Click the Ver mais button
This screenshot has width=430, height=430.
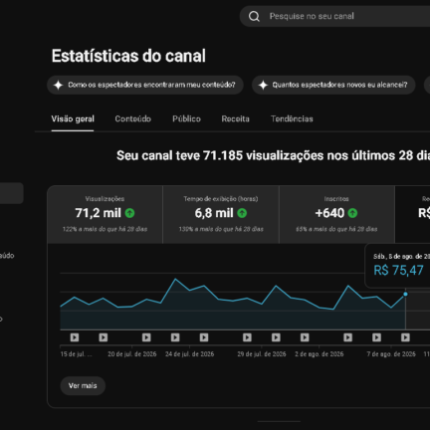(x=83, y=386)
